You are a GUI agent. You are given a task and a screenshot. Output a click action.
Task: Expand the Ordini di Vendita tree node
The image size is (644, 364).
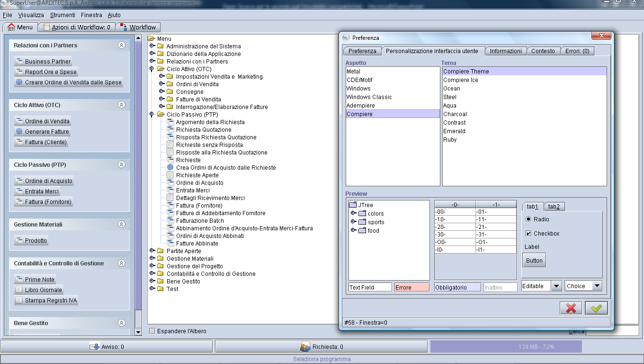pos(162,84)
